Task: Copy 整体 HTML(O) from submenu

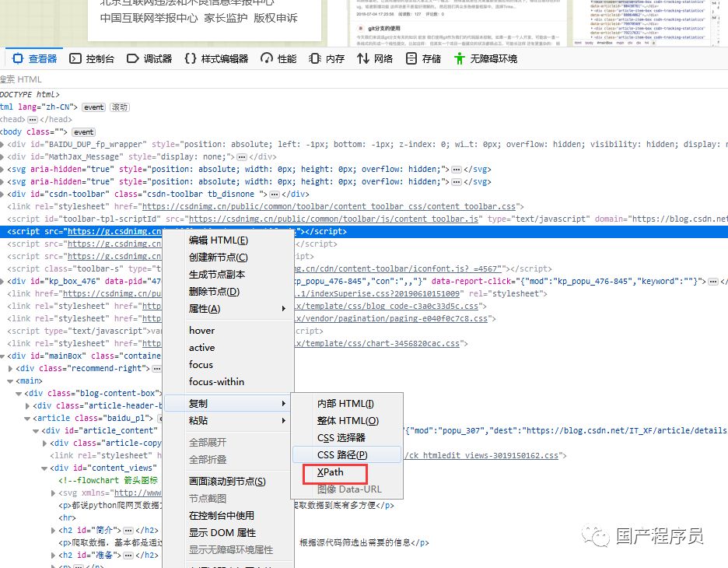Action: click(347, 421)
